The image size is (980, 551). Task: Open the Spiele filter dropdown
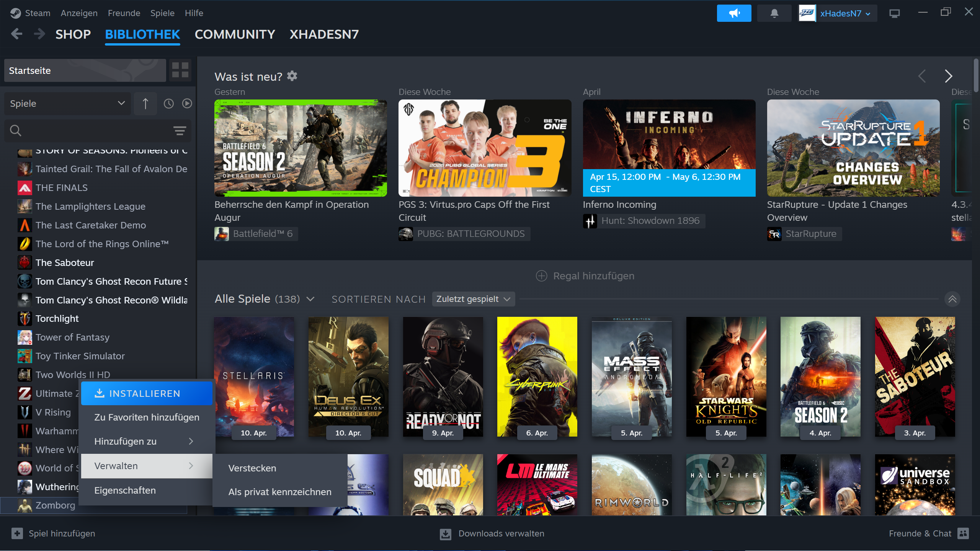pos(67,103)
